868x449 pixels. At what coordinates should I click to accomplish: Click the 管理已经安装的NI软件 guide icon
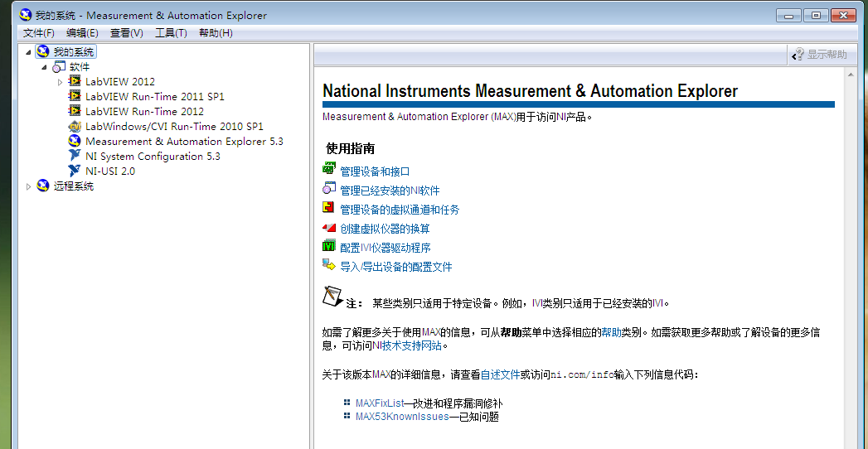pos(329,188)
